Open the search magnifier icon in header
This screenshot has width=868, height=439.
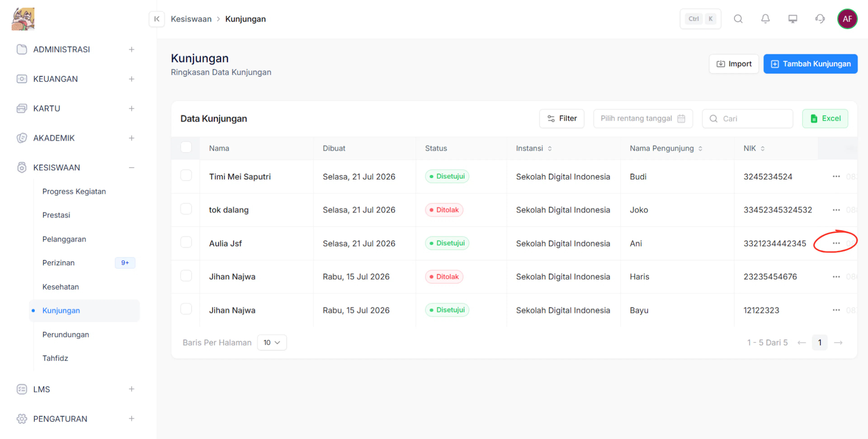[738, 19]
